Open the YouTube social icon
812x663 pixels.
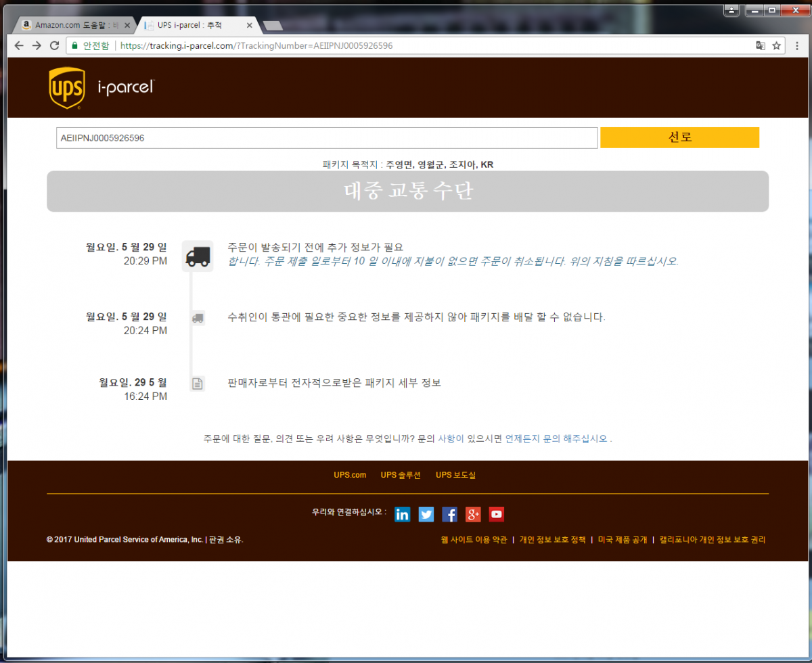(497, 514)
